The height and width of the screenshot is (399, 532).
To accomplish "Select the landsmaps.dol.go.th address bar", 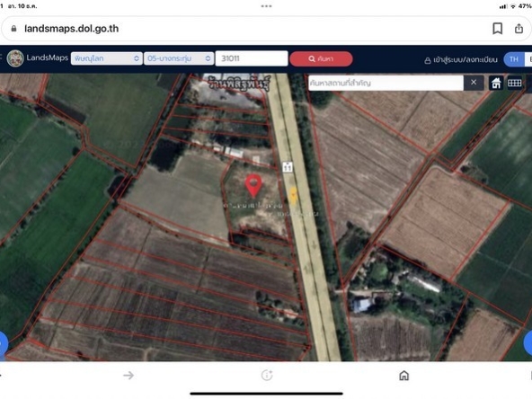I will [72, 29].
